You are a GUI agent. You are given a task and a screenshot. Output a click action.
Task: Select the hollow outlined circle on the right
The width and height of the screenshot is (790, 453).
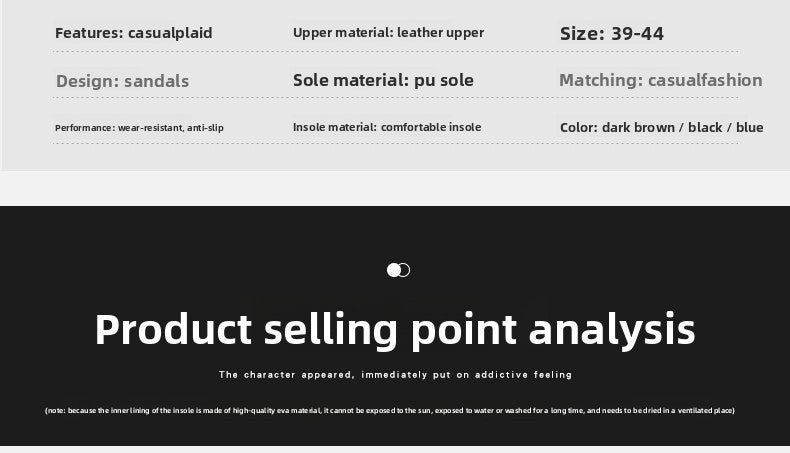pyautogui.click(x=405, y=270)
